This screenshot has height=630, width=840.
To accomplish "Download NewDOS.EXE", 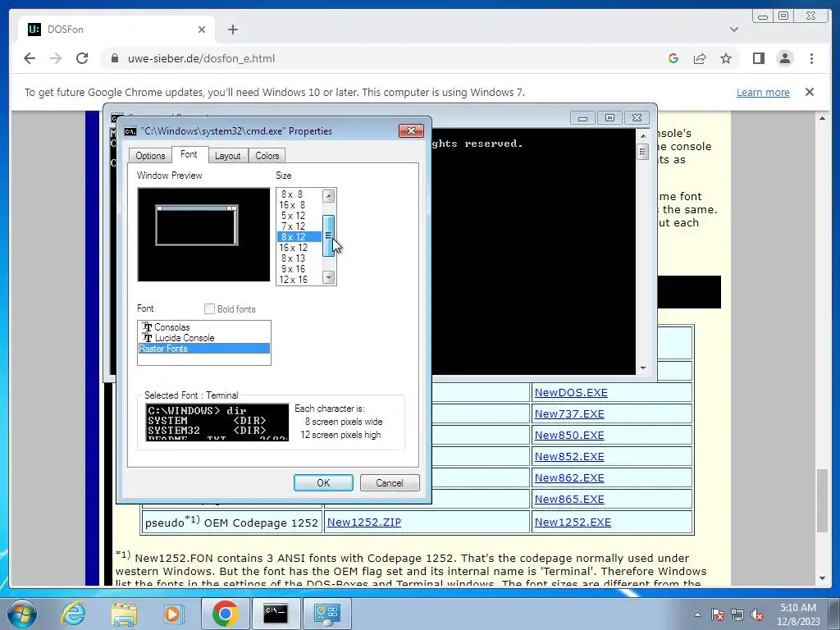I will click(x=571, y=393).
